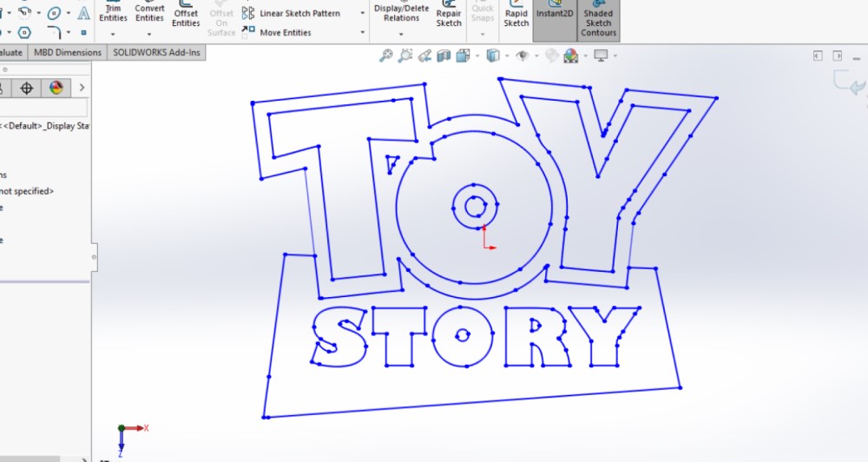Open Convert Entities dropdown arrow

click(x=149, y=35)
